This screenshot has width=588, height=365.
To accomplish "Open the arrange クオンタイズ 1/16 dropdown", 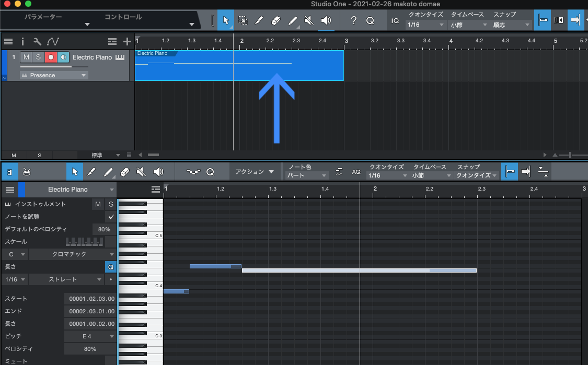I will coord(426,25).
